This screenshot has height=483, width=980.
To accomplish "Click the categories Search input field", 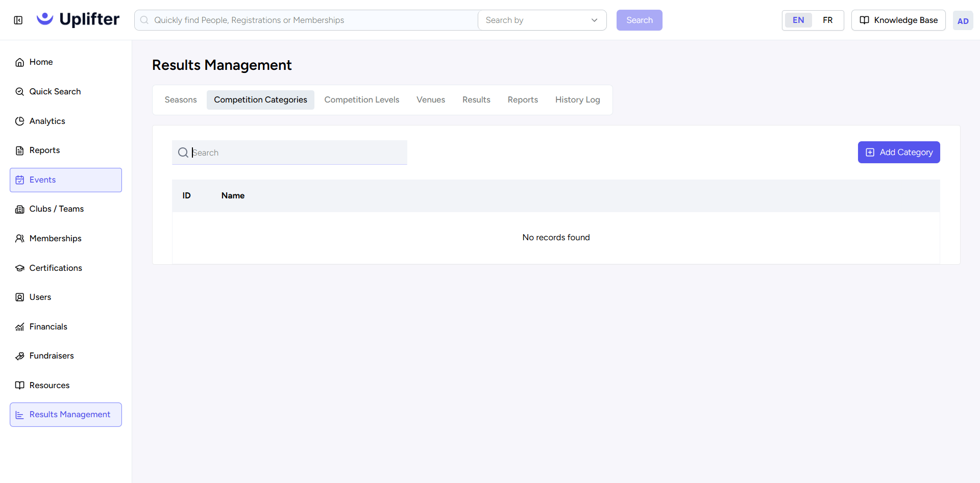I will click(x=289, y=152).
